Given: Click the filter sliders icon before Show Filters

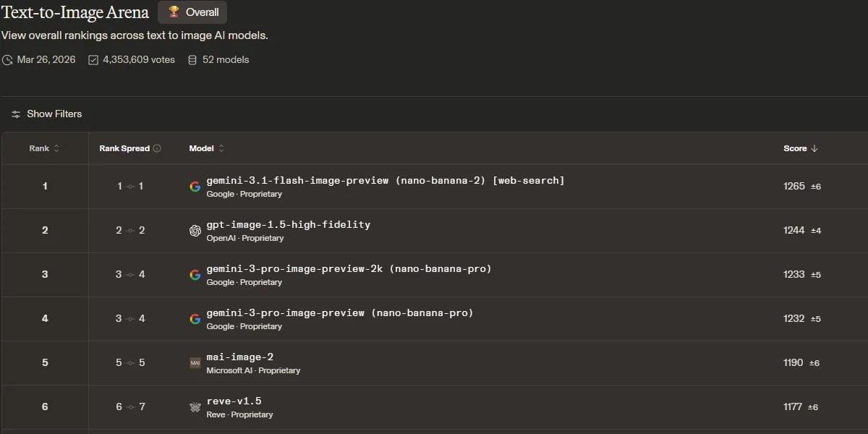Looking at the screenshot, I should [16, 114].
